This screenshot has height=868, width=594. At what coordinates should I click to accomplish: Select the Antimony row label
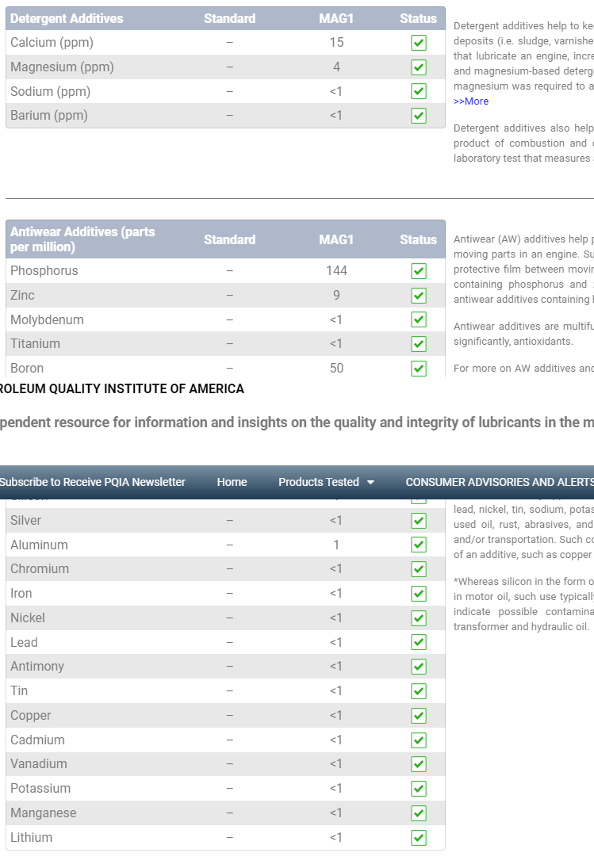pyautogui.click(x=37, y=667)
